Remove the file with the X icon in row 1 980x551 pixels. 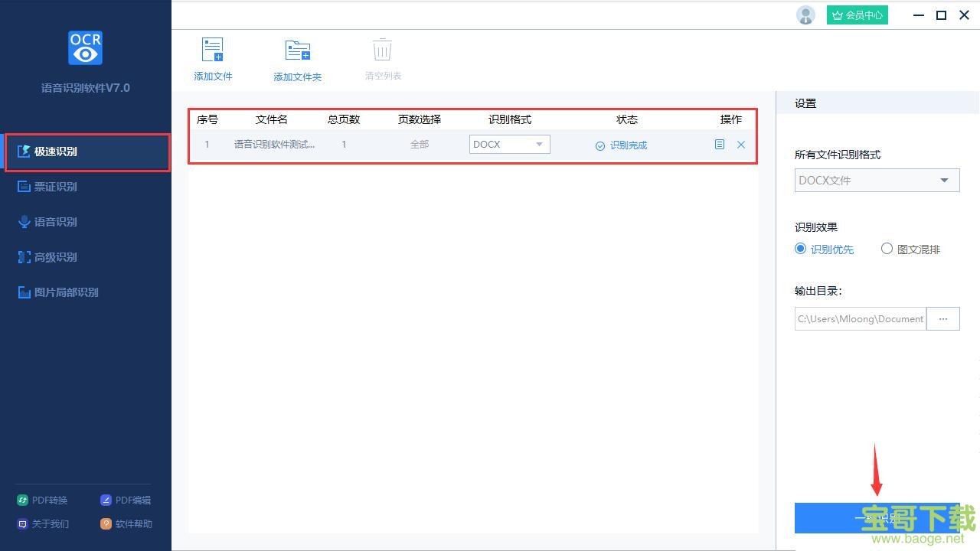[x=740, y=145]
